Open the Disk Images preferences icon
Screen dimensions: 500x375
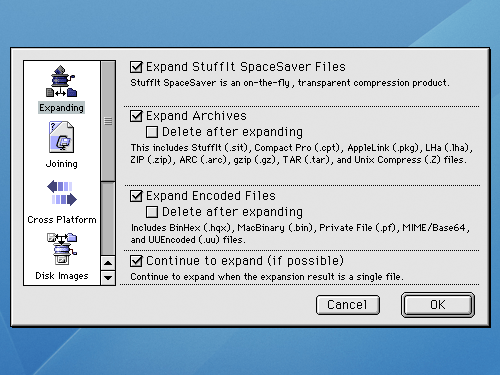62,249
